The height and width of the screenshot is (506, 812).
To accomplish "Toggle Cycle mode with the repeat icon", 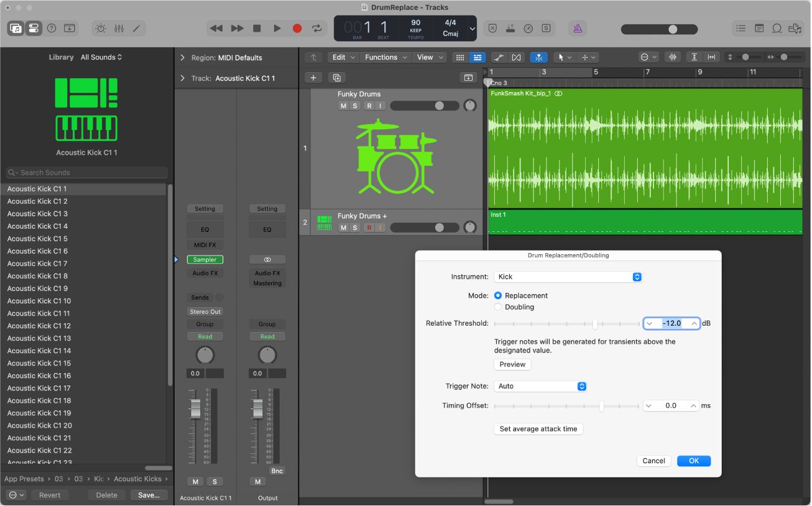I will click(317, 28).
